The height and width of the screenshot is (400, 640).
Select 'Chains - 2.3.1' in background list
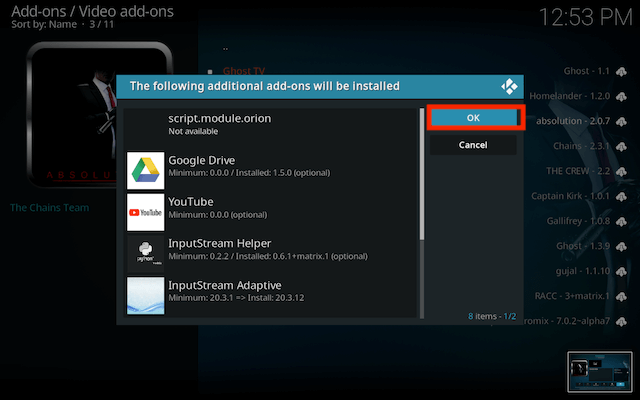coord(581,146)
